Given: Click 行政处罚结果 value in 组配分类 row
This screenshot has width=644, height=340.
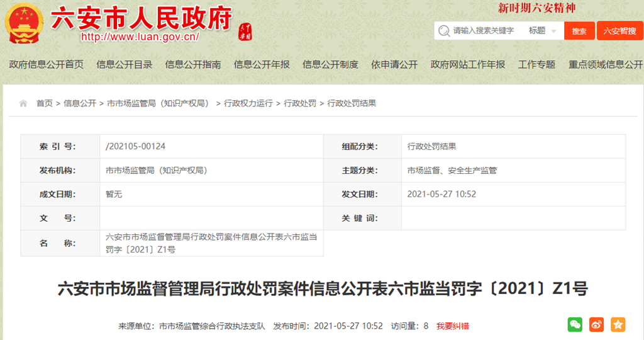Looking at the screenshot, I should [431, 146].
